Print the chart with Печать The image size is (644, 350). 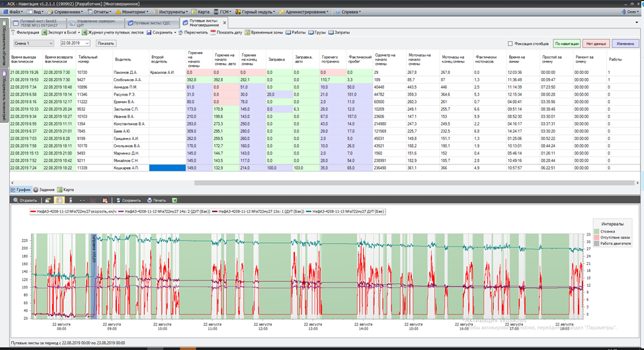click(157, 200)
